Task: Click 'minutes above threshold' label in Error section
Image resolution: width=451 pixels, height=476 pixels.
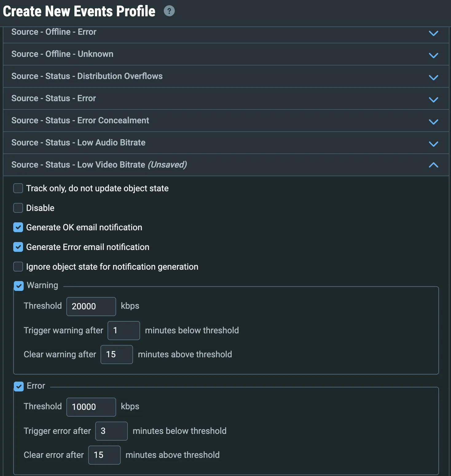Action: point(173,455)
